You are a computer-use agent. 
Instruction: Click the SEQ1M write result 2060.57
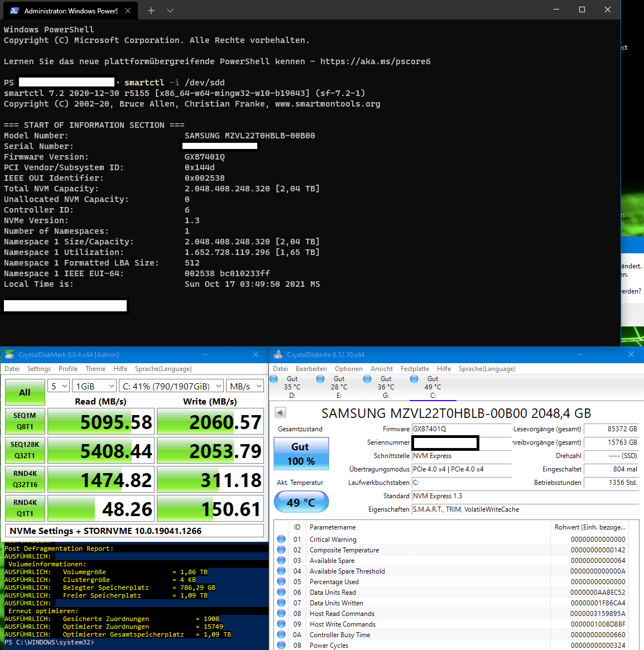[210, 422]
